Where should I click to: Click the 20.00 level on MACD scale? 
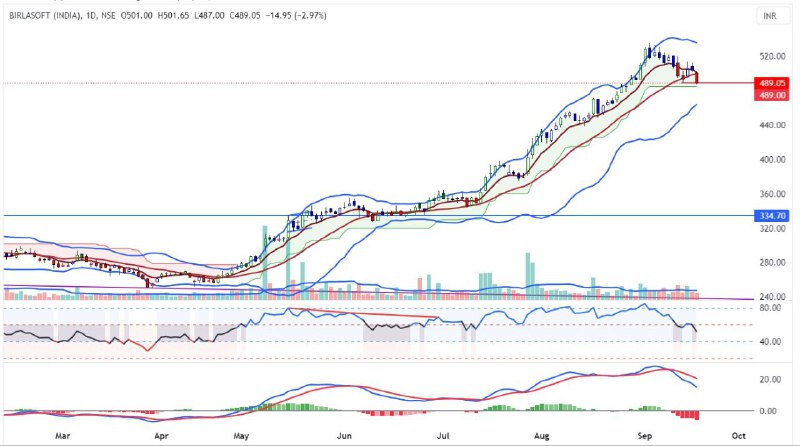coord(770,380)
